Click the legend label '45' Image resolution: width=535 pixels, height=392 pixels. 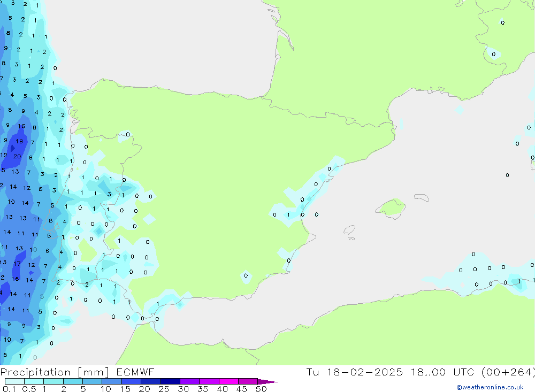[242, 389]
